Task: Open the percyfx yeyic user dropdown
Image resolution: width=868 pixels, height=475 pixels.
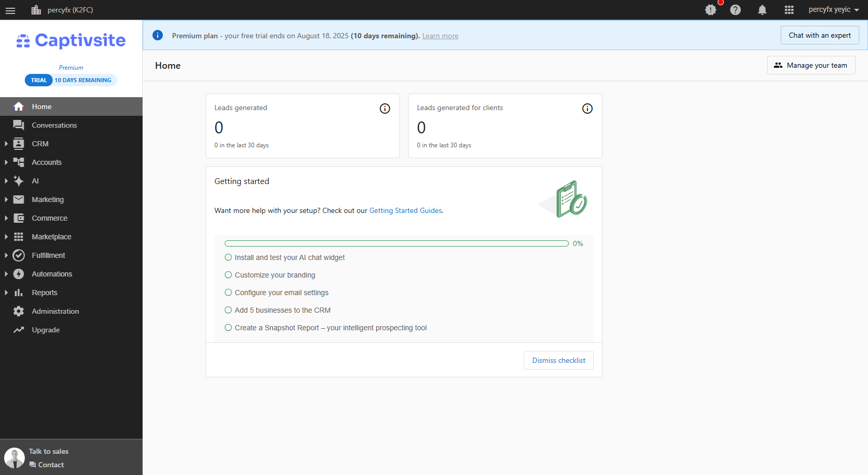Action: [x=833, y=10]
